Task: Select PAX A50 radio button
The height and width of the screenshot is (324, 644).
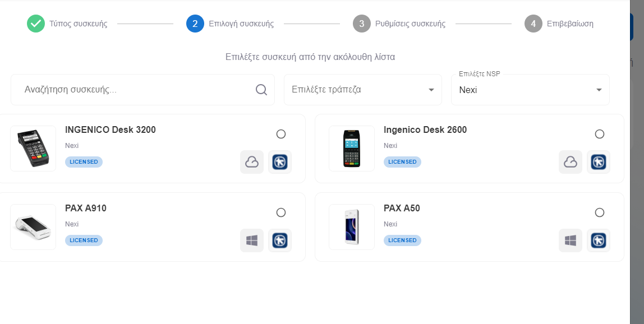Action: 600,212
